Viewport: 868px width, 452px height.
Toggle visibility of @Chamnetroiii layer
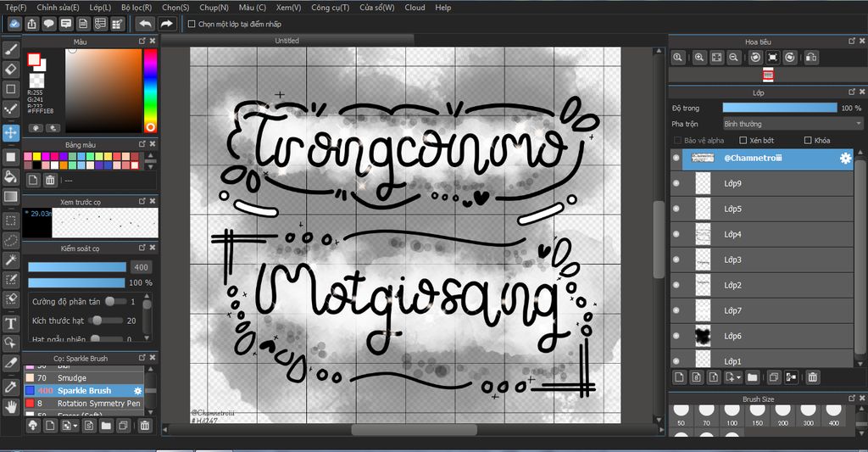(x=676, y=158)
